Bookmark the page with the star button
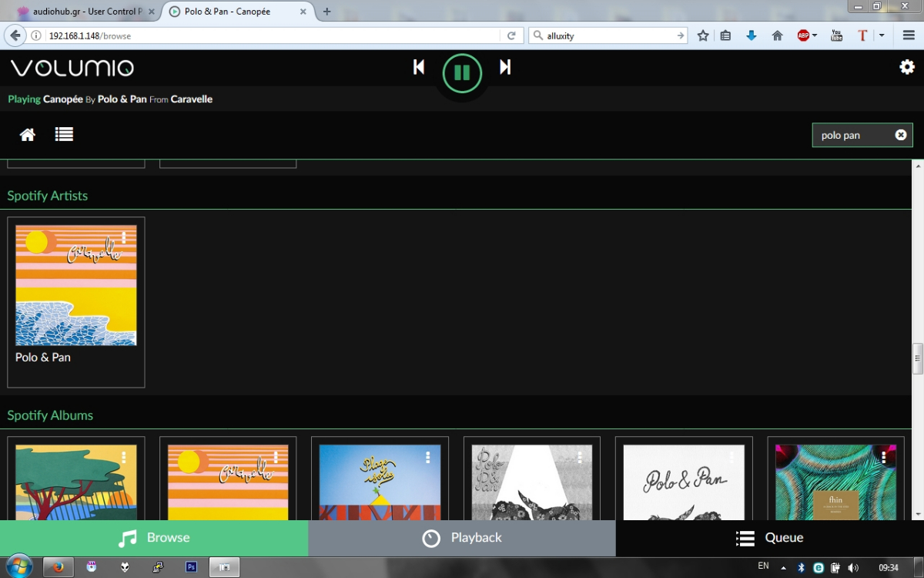The image size is (924, 578). pyautogui.click(x=702, y=35)
